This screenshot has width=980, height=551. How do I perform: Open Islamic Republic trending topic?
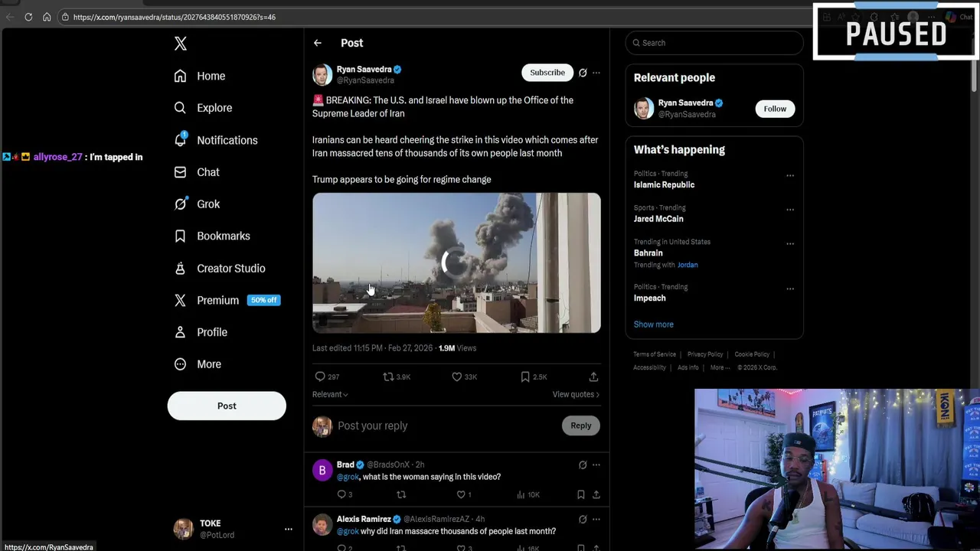coord(664,184)
